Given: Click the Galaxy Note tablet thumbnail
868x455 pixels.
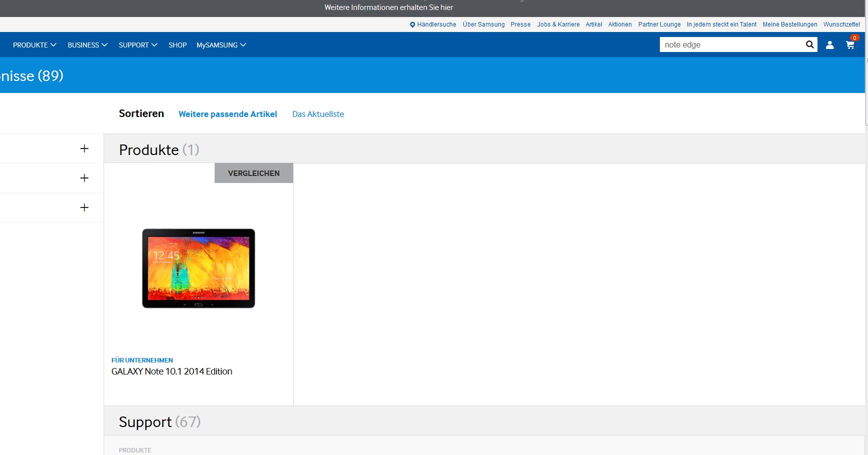Looking at the screenshot, I should click(x=199, y=268).
